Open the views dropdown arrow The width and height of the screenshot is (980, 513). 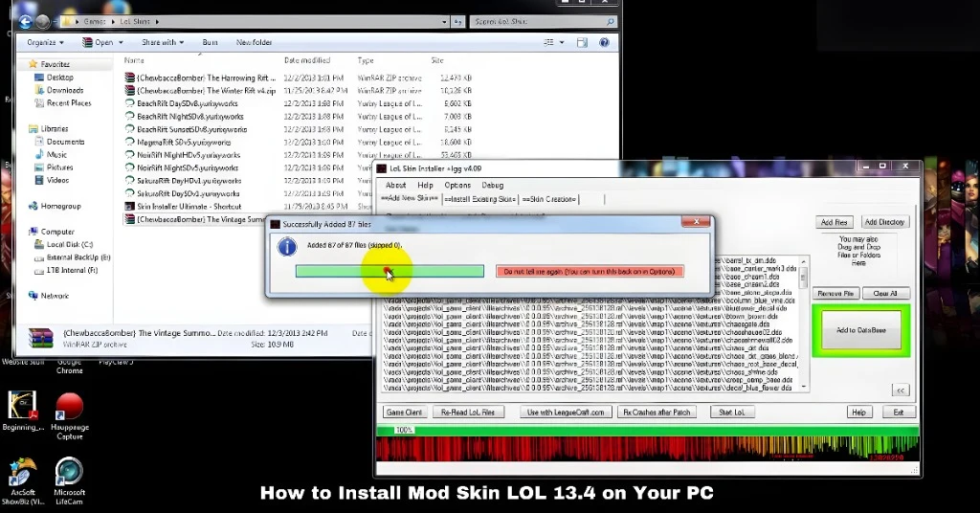click(562, 42)
